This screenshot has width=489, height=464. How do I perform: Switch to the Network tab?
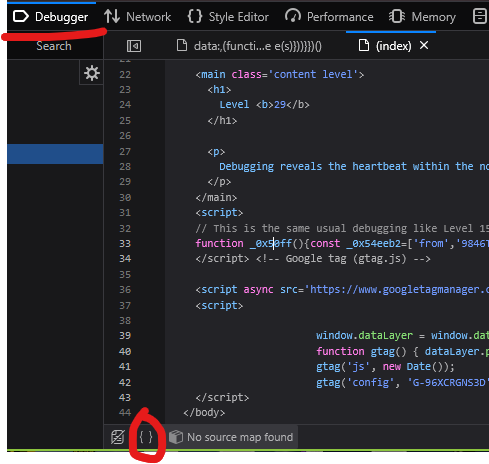tap(137, 17)
